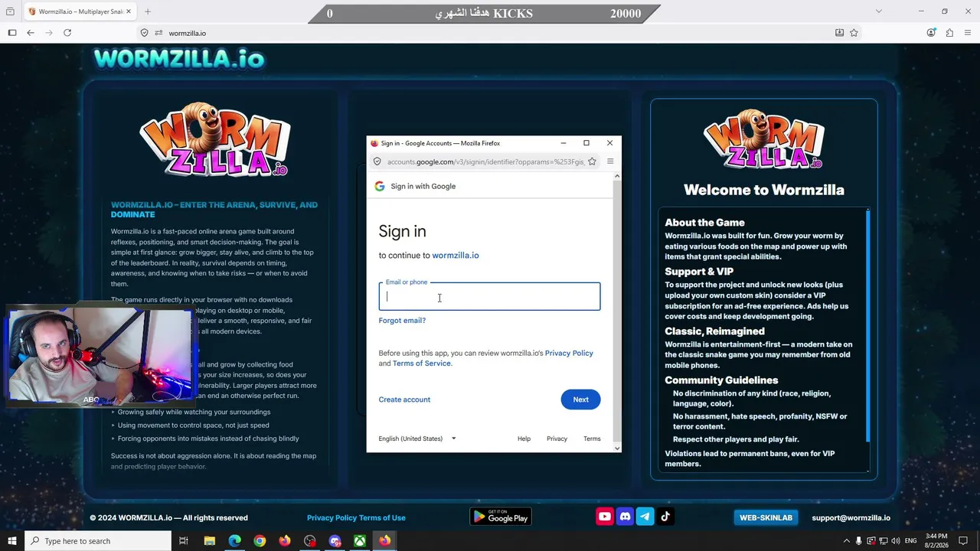Click the microphone icon in system tray
Viewport: 980px width, 551px height.
(x=858, y=541)
